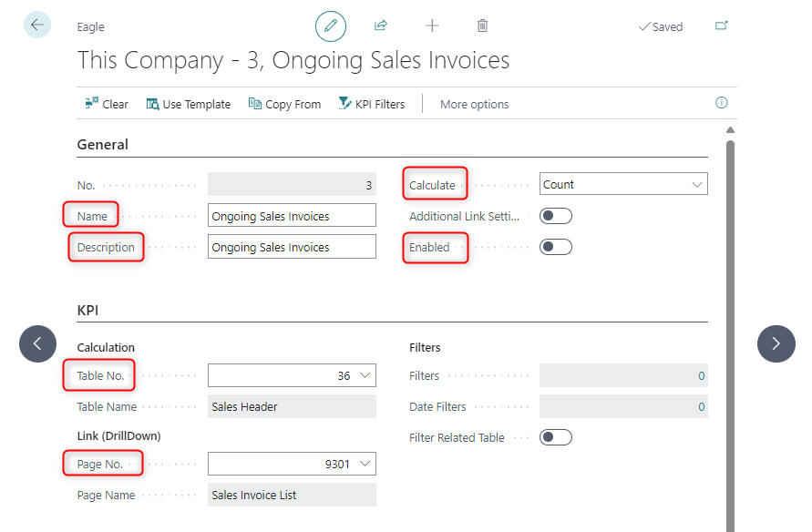
Task: Delete the record using the trash icon
Action: click(482, 26)
